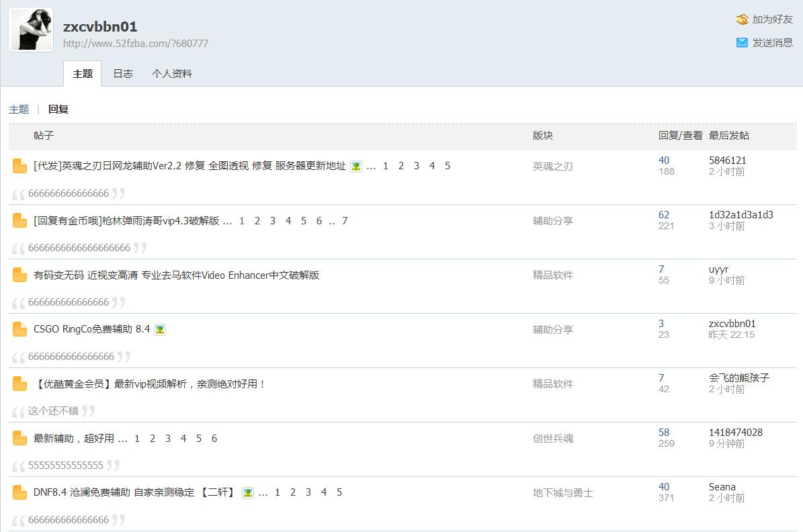Click the zxcvbbn01 avatar photo
This screenshot has width=803, height=532.
tap(31, 30)
